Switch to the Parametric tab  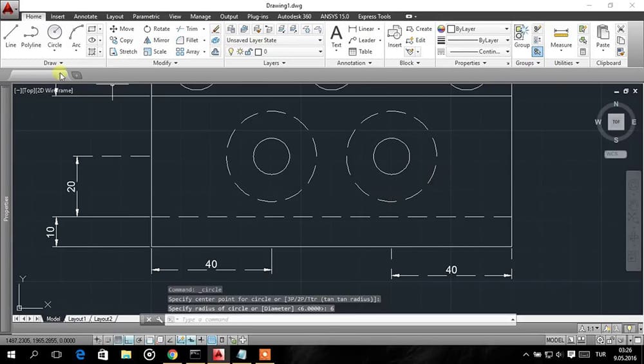tap(146, 17)
